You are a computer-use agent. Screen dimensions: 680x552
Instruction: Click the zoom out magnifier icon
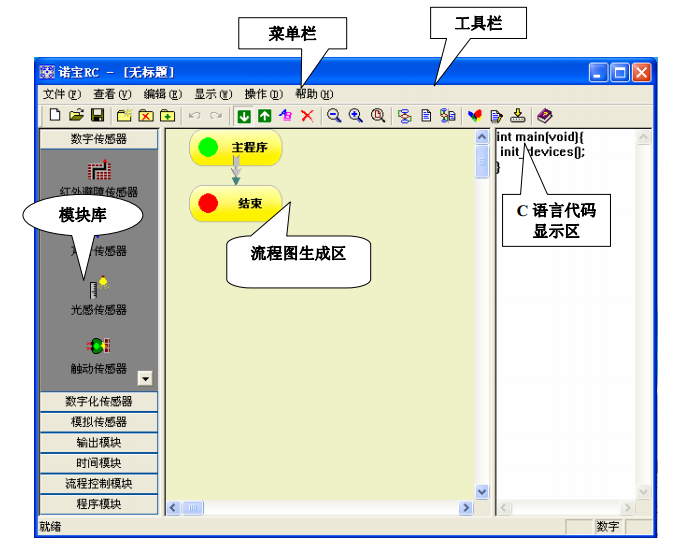[334, 115]
